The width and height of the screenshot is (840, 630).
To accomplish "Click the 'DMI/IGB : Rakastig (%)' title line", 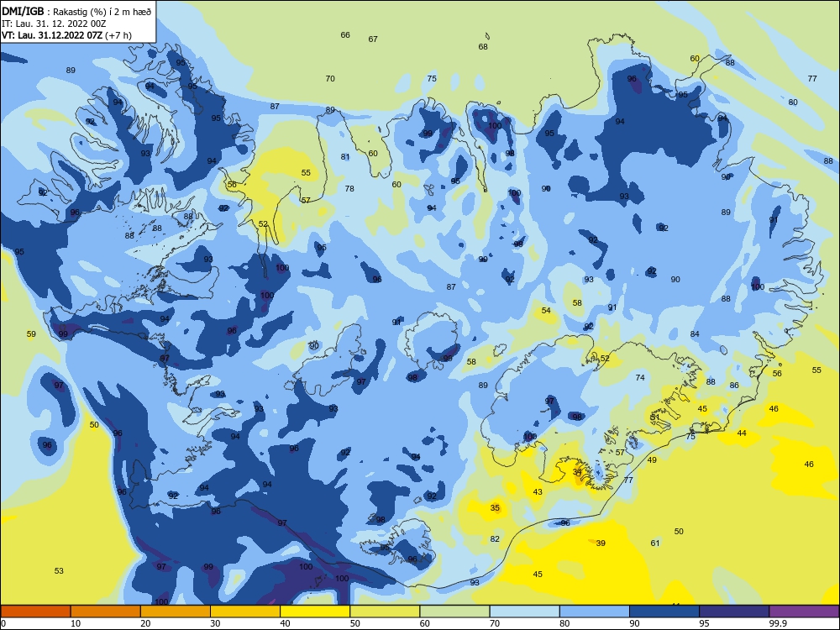I will tap(76, 12).
